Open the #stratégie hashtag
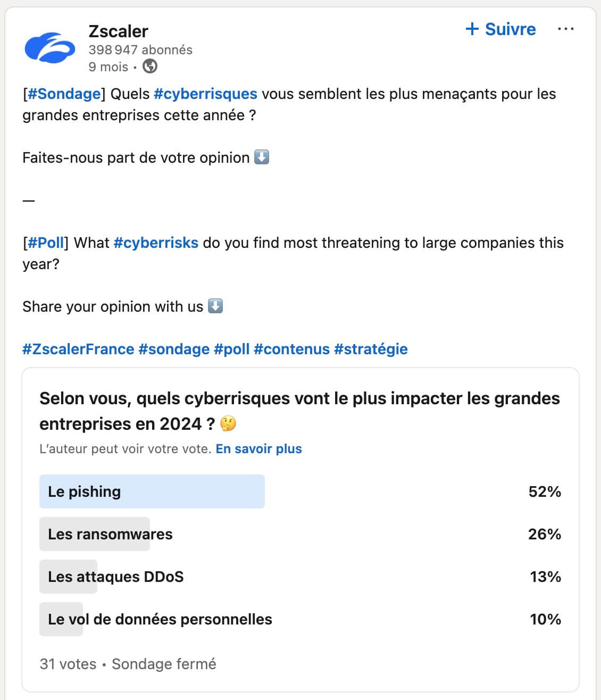 tap(371, 349)
